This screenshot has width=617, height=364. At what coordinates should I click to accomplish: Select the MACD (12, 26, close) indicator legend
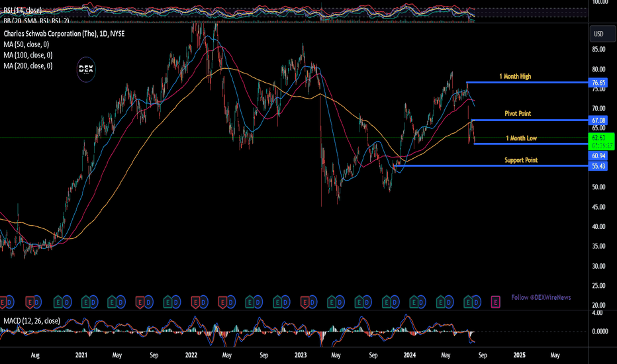[32, 321]
